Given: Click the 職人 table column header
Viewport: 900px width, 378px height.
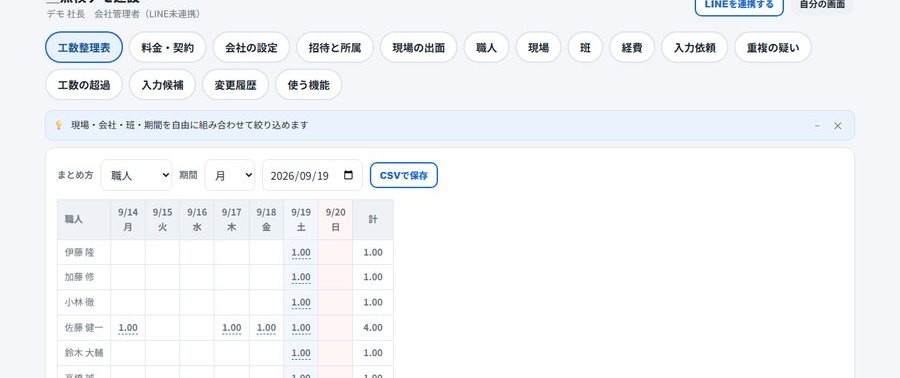Looking at the screenshot, I should [84, 220].
